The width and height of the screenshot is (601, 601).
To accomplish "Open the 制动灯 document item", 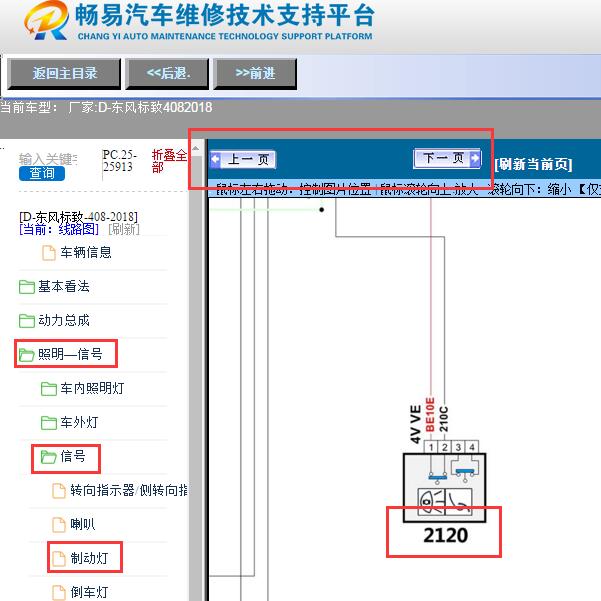I will 89,558.
